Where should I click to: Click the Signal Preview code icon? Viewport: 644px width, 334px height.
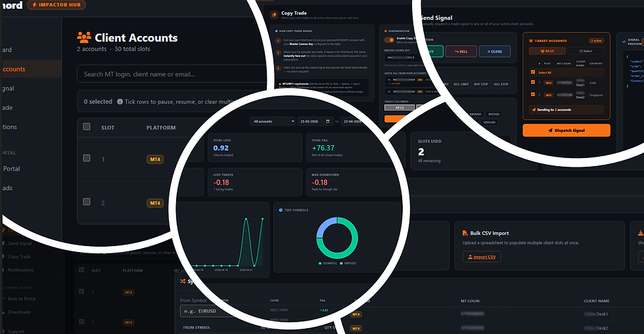pyautogui.click(x=624, y=41)
